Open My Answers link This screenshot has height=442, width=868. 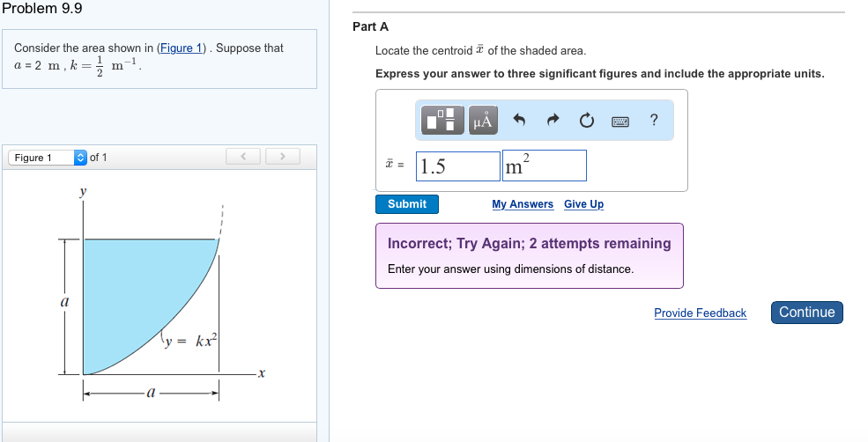[x=523, y=204]
